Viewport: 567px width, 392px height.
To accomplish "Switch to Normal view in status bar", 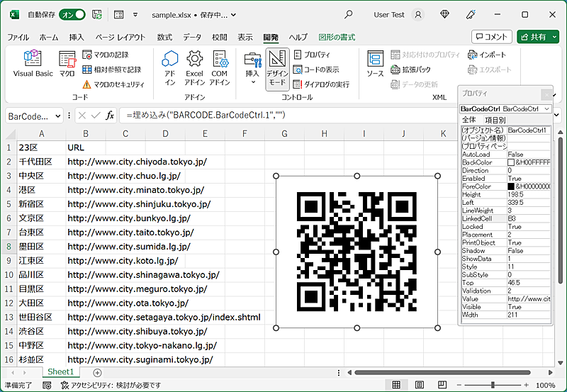I will tap(396, 384).
